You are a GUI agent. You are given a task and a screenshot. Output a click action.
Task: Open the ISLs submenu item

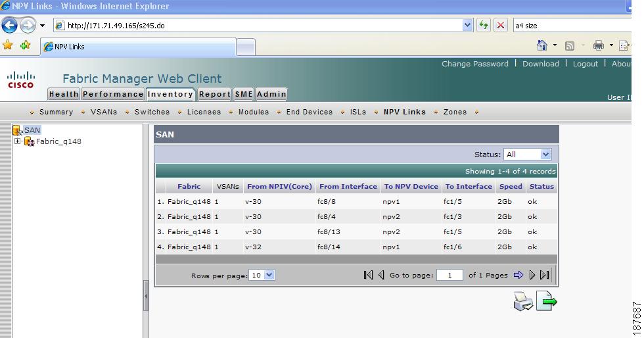[x=357, y=112]
